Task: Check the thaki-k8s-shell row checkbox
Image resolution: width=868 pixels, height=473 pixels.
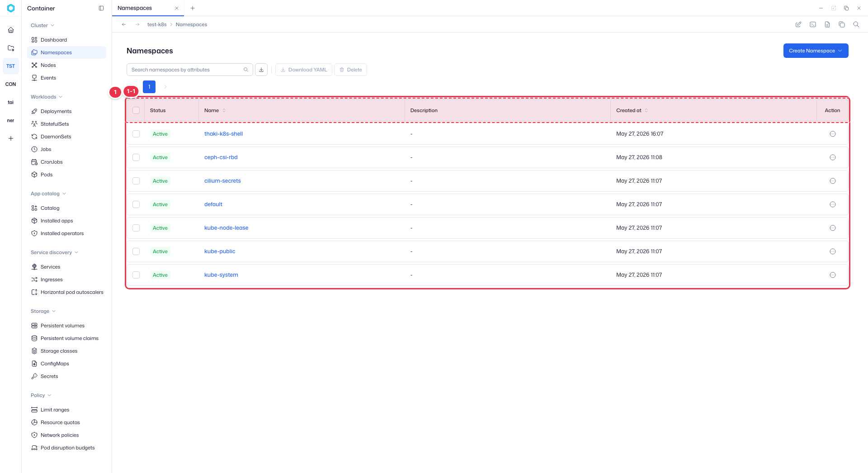Action: tap(136, 134)
